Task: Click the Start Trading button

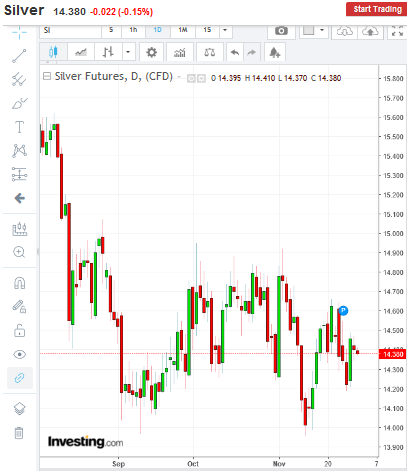Action: point(376,9)
